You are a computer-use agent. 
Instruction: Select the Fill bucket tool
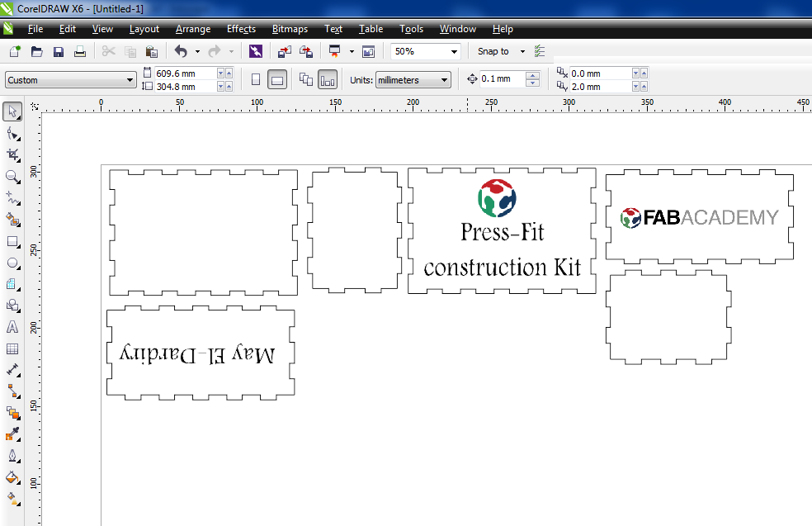point(12,477)
